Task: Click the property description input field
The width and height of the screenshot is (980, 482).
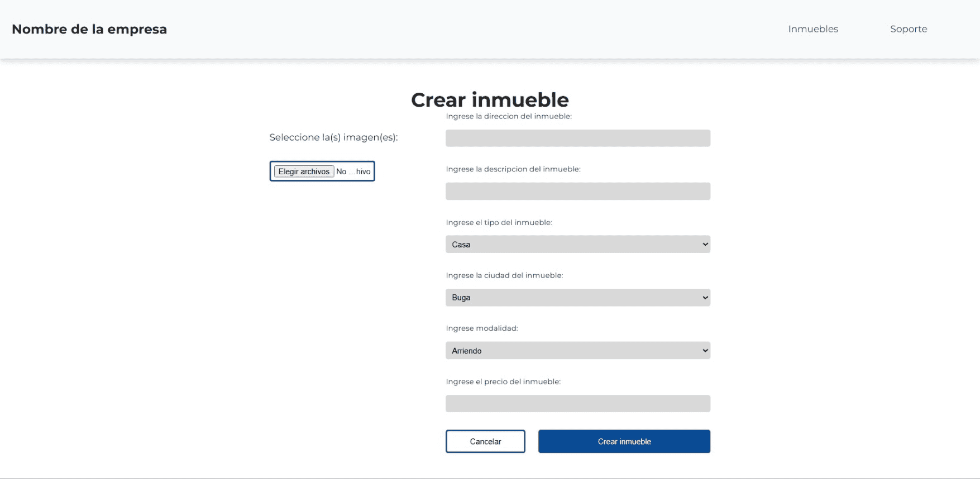Action: click(x=577, y=192)
